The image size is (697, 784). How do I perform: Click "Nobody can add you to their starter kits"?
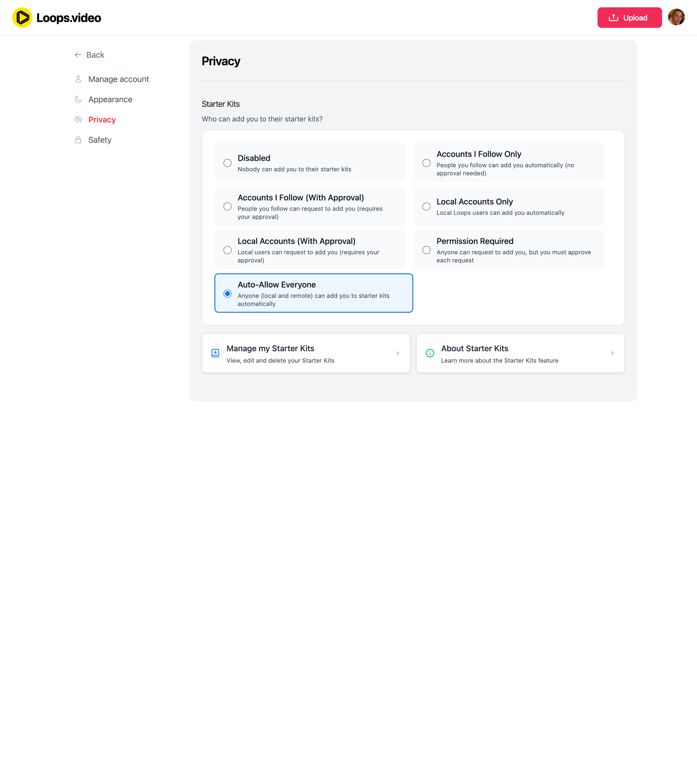(x=294, y=169)
